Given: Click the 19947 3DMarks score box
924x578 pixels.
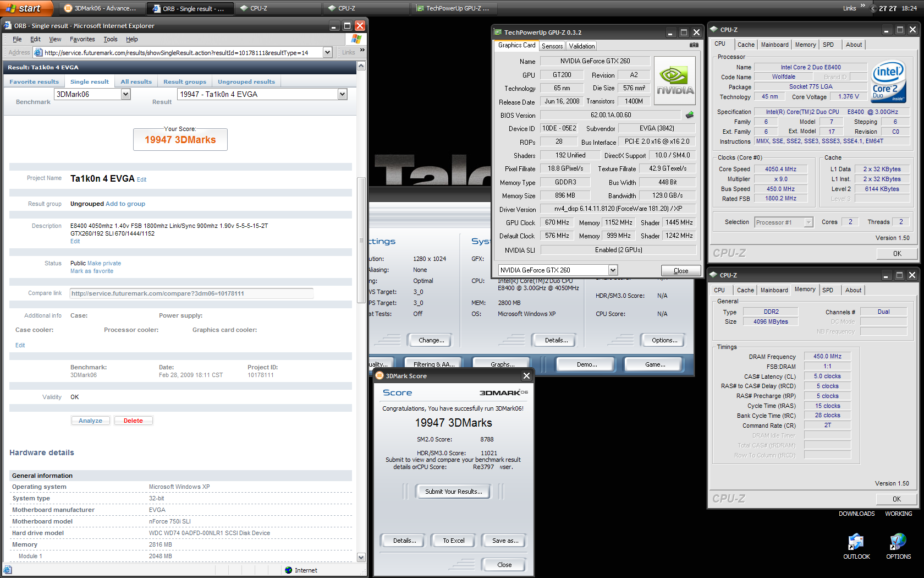Looking at the screenshot, I should pyautogui.click(x=180, y=140).
